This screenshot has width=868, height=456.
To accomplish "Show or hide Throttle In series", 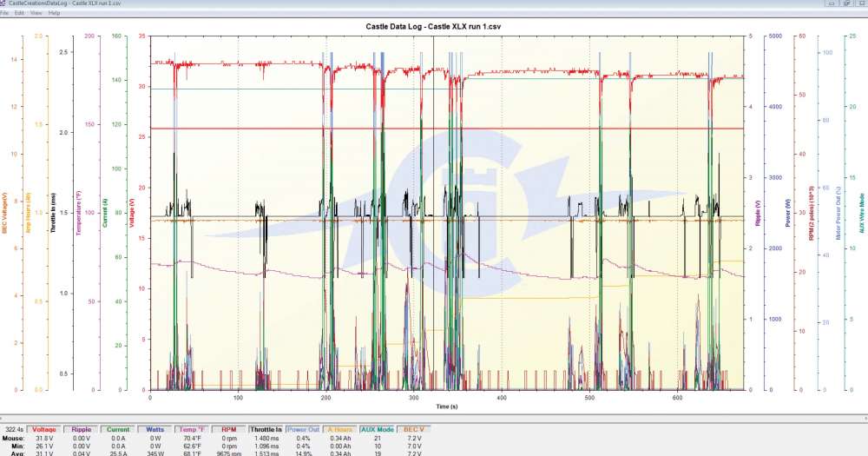I will (x=266, y=429).
